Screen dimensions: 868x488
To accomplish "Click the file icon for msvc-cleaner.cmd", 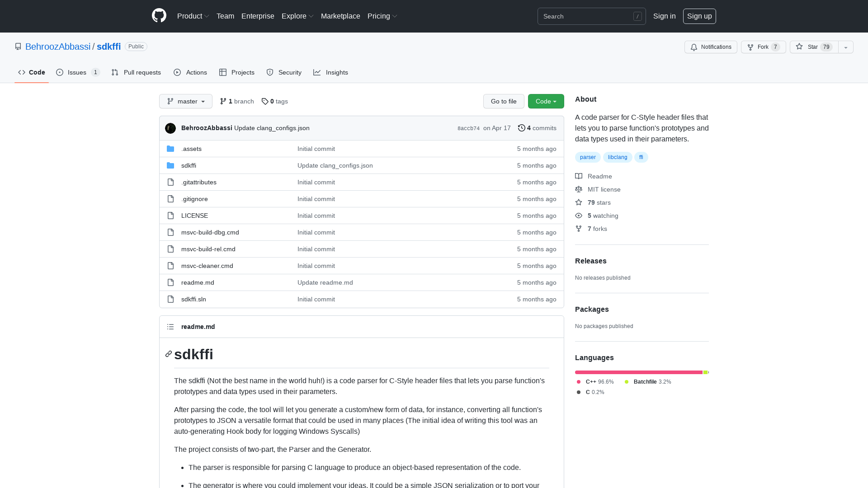I will tap(170, 266).
